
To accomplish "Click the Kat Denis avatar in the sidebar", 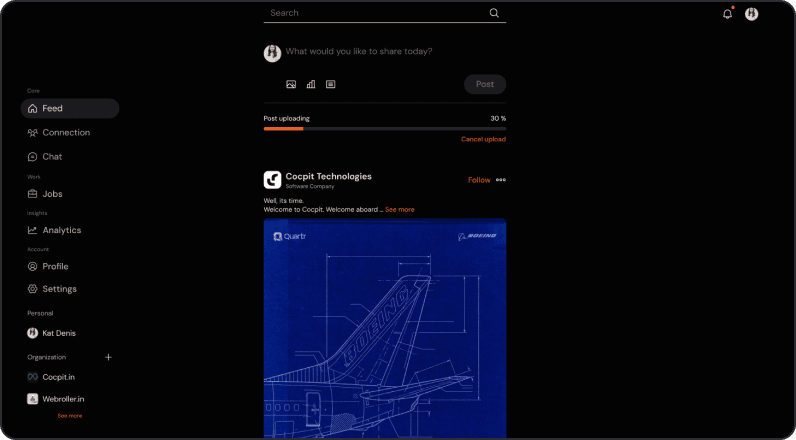I will [x=32, y=333].
